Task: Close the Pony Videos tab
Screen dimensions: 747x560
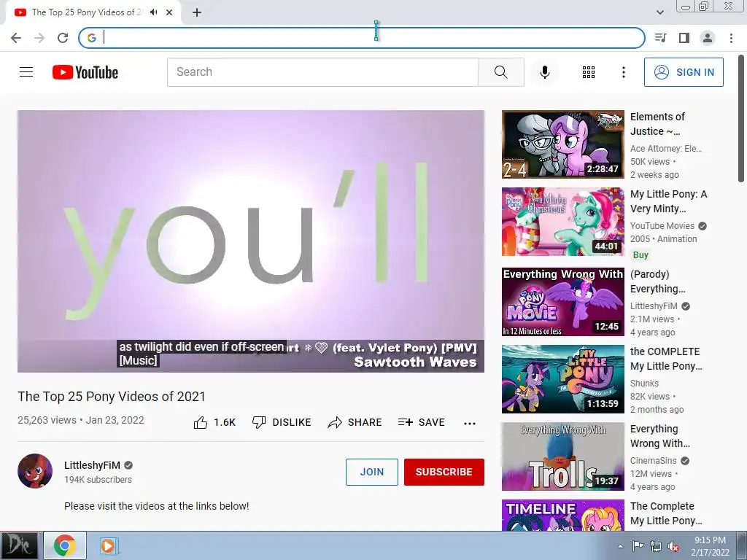Action: tap(169, 12)
